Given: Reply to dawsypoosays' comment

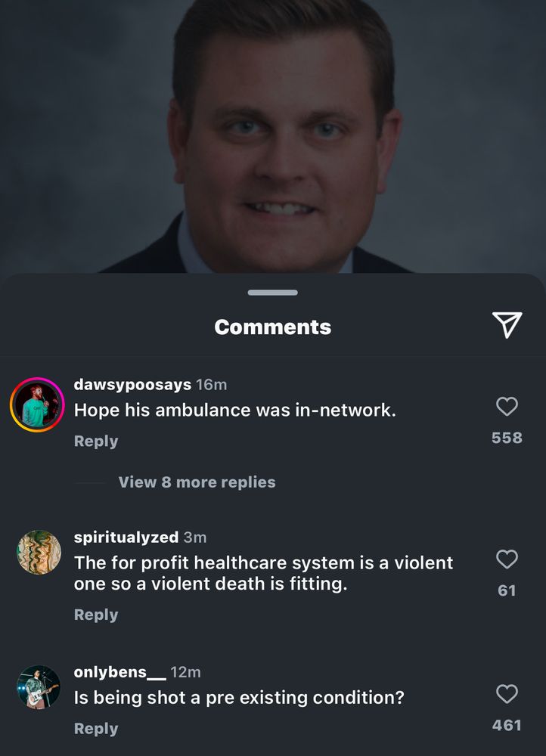Looking at the screenshot, I should click(95, 440).
